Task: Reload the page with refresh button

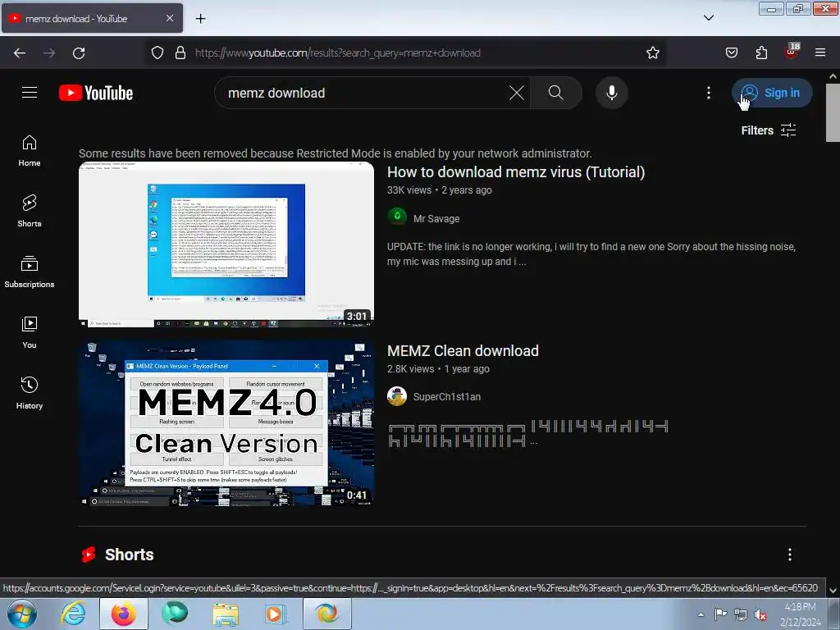Action: point(79,52)
